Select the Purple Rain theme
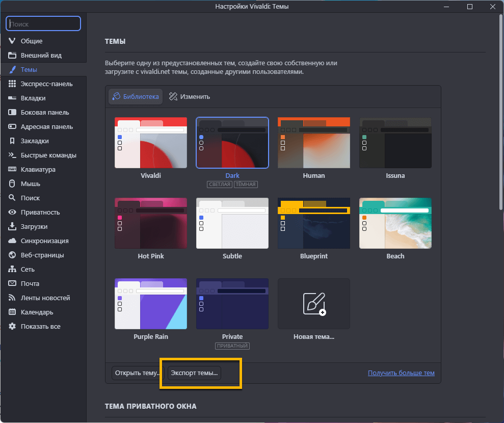Viewport: 504px width, 423px height. (151, 304)
